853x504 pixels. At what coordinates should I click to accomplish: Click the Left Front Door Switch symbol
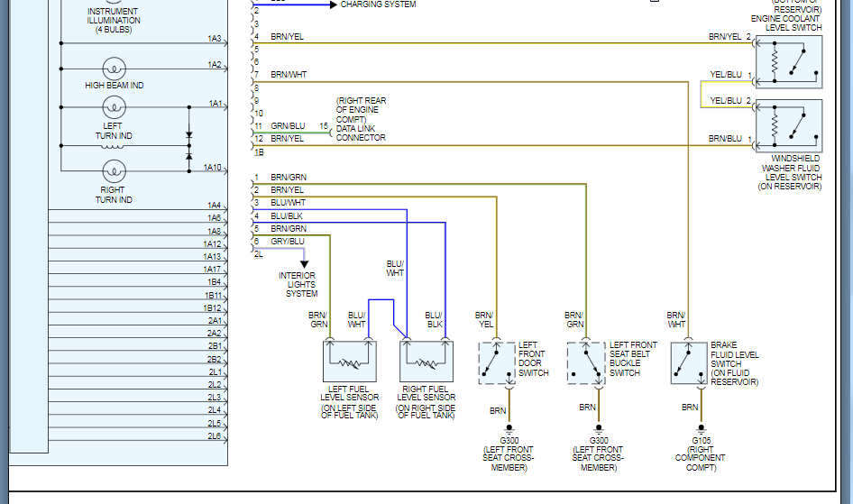[x=497, y=363]
